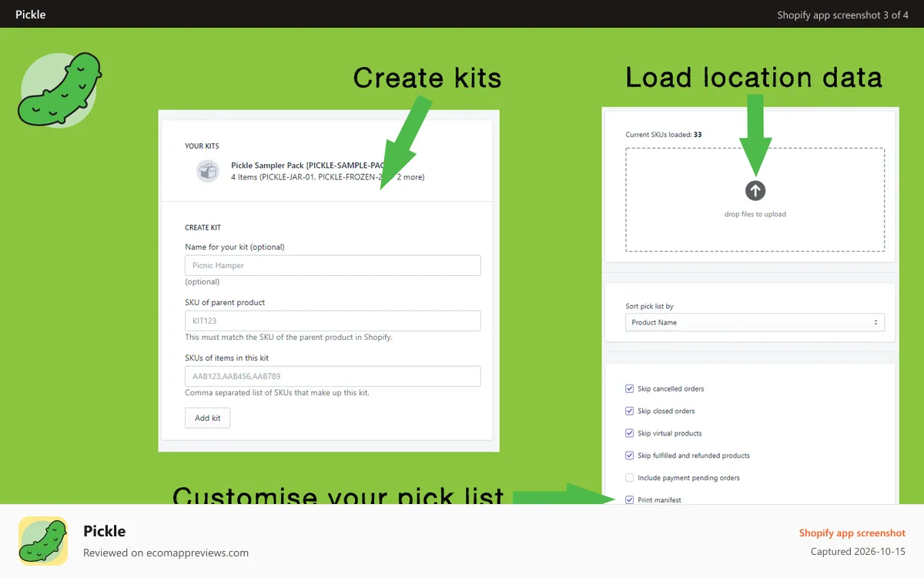
Task: Click the 'Captured 2026-10-15' text
Action: 858,552
